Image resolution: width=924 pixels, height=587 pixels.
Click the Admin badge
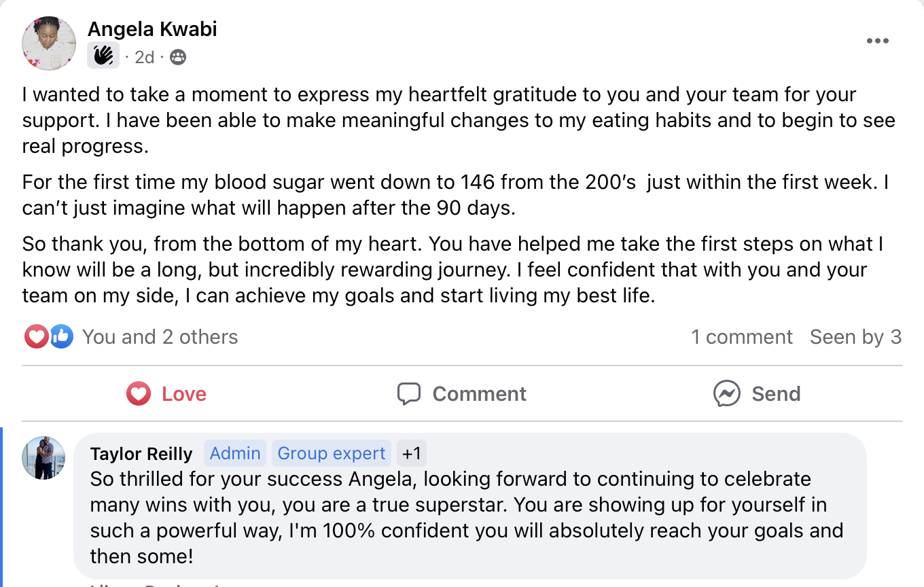click(235, 453)
